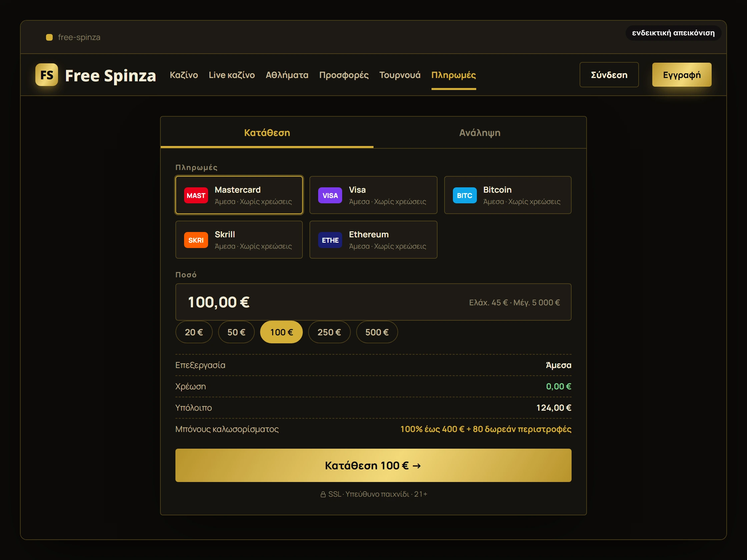Click the Κατάθεση 100 € button

tap(373, 465)
